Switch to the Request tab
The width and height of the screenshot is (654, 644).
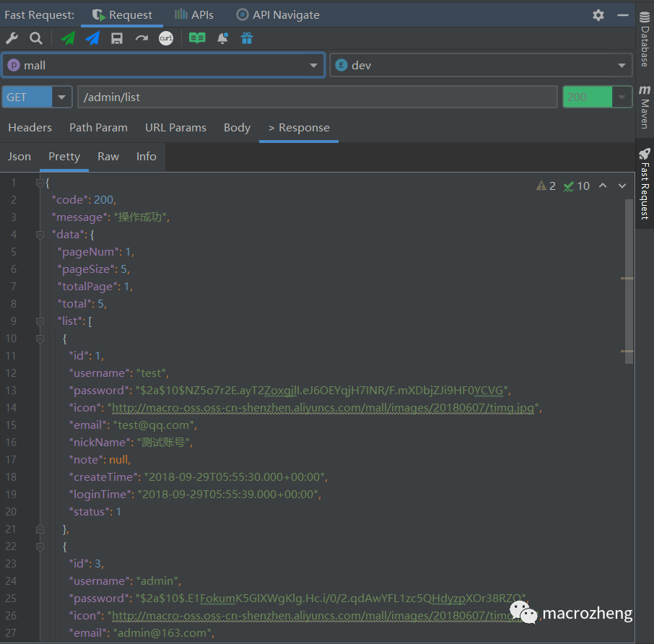coord(122,15)
